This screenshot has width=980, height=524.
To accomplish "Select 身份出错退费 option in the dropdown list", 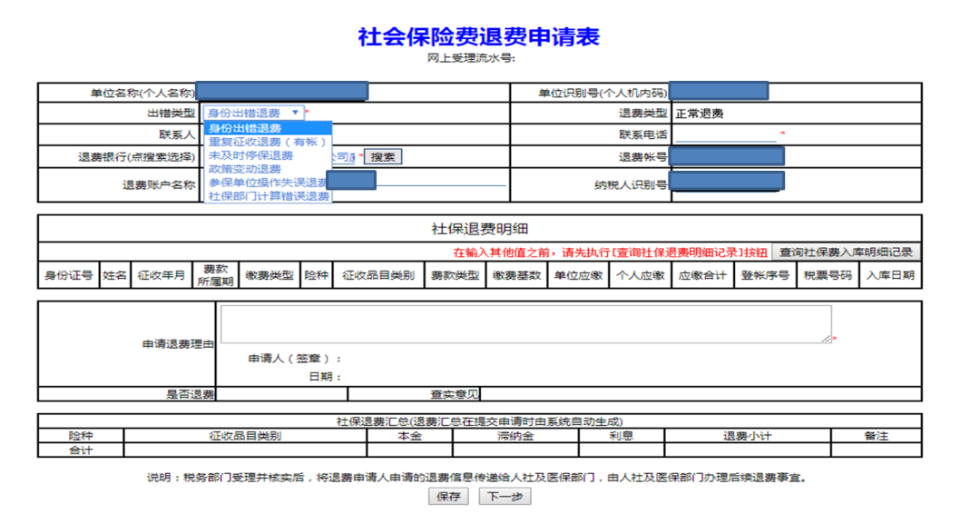I will (x=268, y=128).
